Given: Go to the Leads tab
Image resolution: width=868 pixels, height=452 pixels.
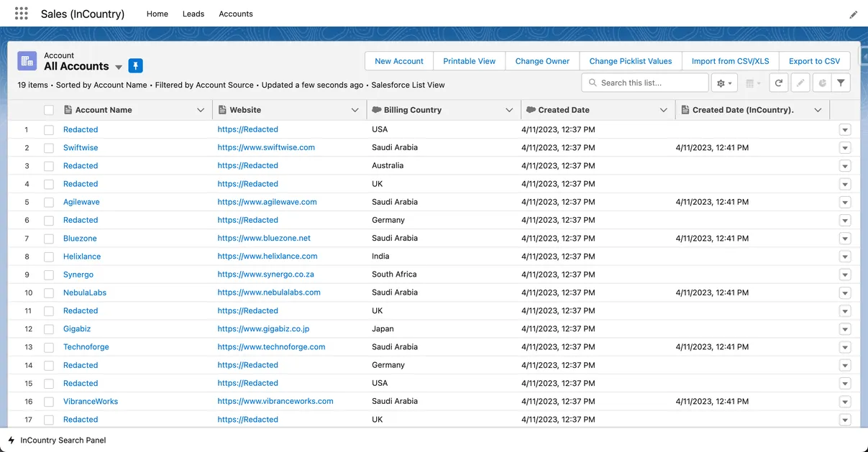Looking at the screenshot, I should (193, 14).
